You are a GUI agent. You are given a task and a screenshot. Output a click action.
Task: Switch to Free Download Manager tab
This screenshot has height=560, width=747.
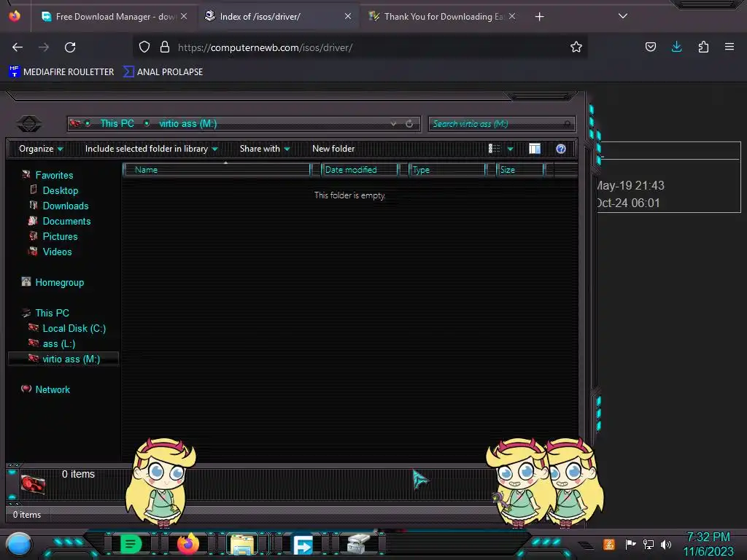115,17
